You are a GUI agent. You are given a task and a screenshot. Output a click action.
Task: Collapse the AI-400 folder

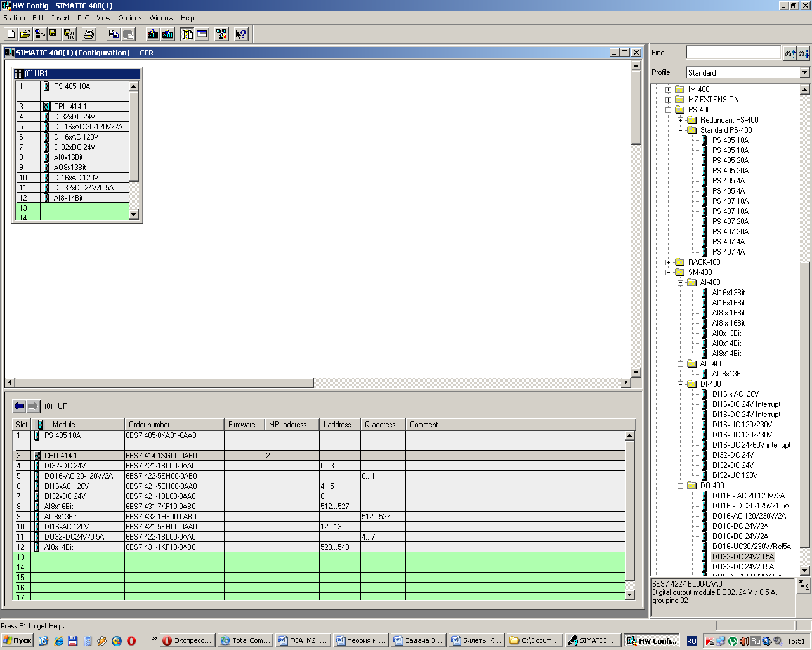[680, 282]
